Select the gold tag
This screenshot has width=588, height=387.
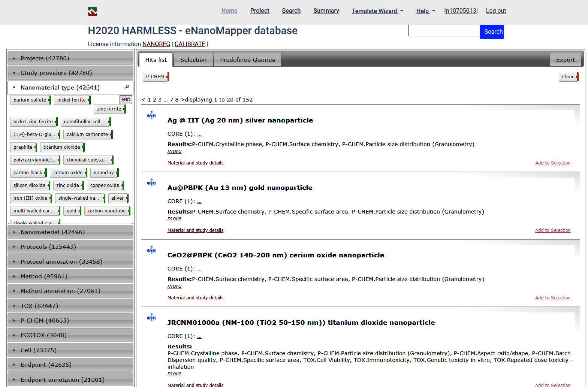72,211
